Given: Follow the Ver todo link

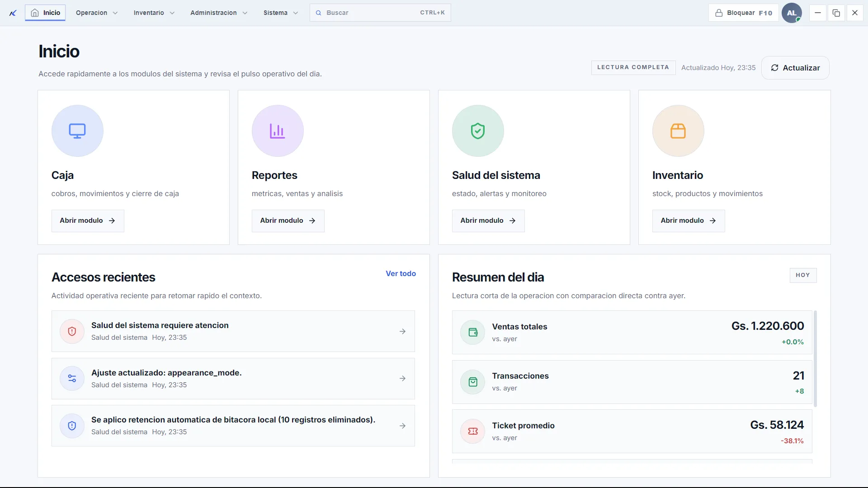Looking at the screenshot, I should (401, 273).
